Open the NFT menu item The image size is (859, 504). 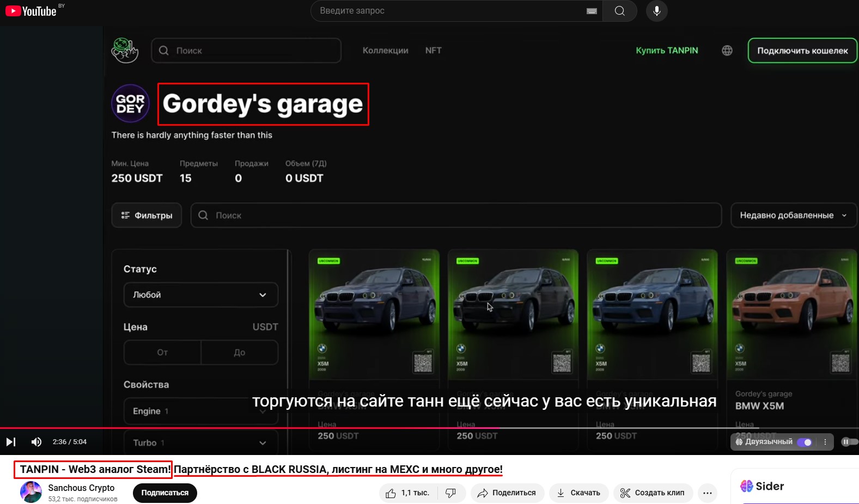434,51
